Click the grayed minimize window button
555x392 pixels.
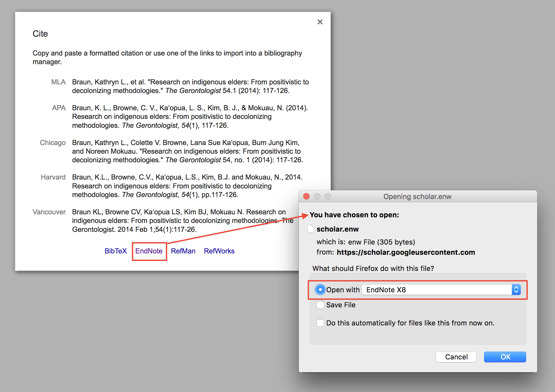click(x=317, y=196)
